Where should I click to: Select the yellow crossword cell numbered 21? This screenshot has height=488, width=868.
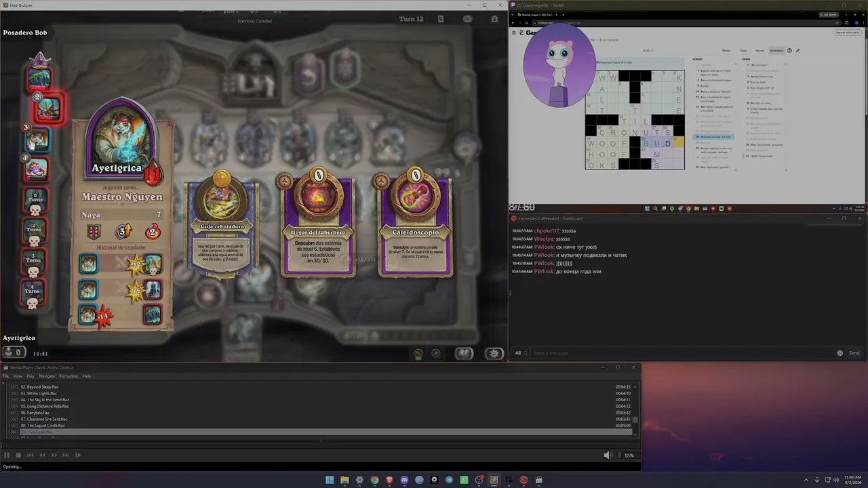point(679,142)
